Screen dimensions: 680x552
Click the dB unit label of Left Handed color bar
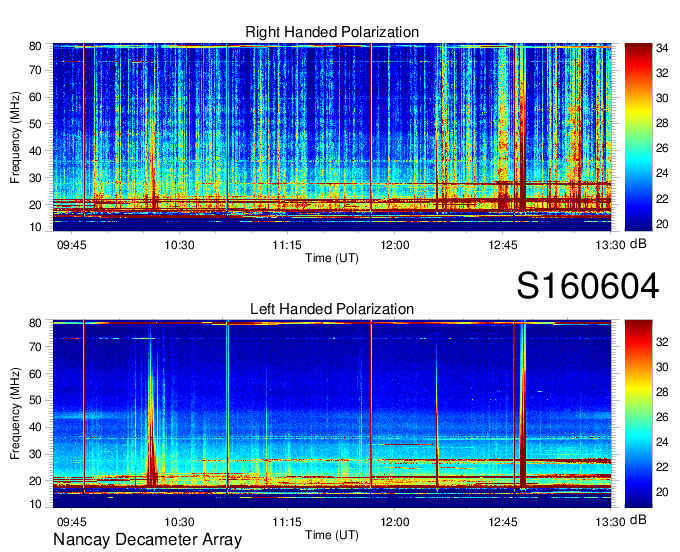click(638, 520)
